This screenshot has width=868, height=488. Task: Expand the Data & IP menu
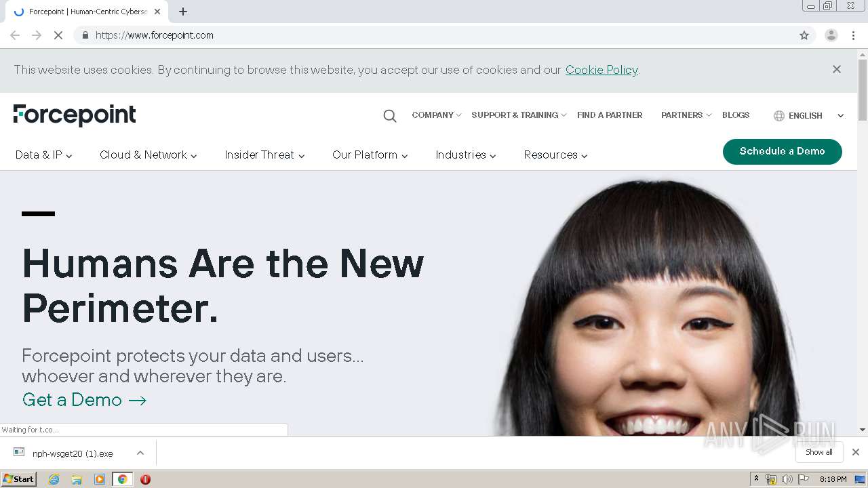(x=44, y=155)
